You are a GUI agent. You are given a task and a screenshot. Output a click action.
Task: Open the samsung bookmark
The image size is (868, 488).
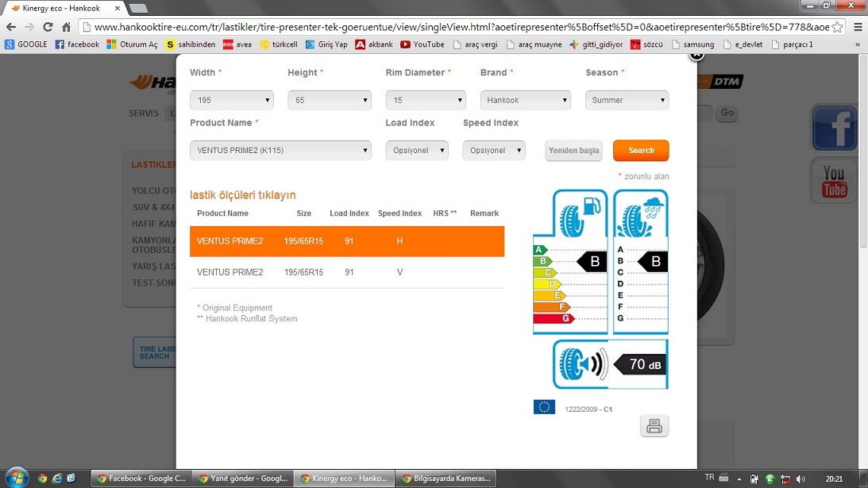(693, 44)
